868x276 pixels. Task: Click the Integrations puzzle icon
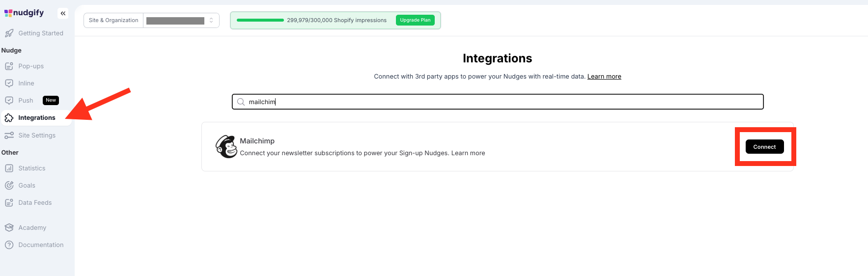(9, 118)
